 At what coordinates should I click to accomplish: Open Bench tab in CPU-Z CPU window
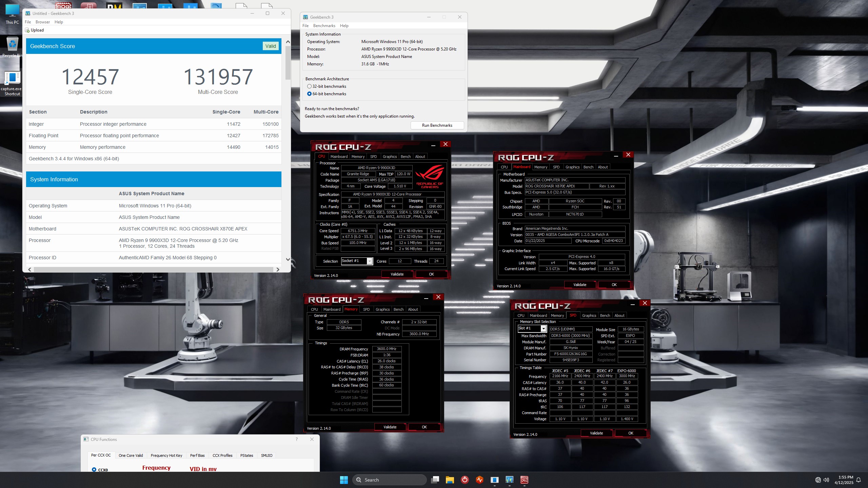(x=406, y=157)
